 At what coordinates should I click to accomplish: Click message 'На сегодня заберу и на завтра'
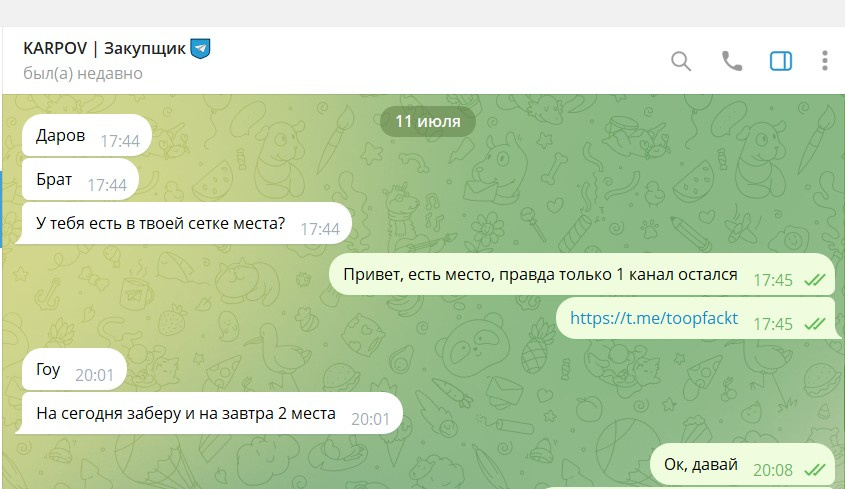pyautogui.click(x=209, y=414)
